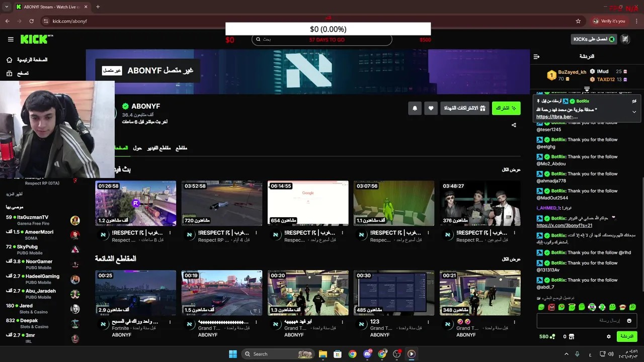The image size is (644, 362).
Task: Reload the browser page
Action: click(31, 21)
